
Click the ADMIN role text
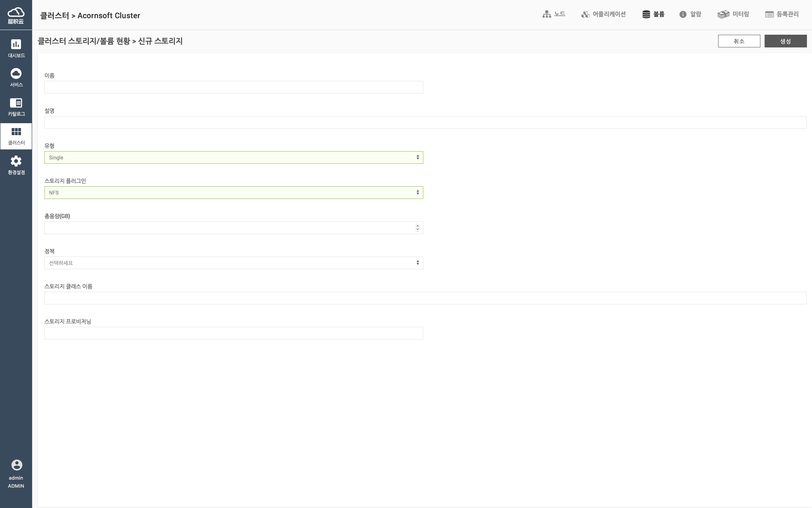[x=16, y=486]
